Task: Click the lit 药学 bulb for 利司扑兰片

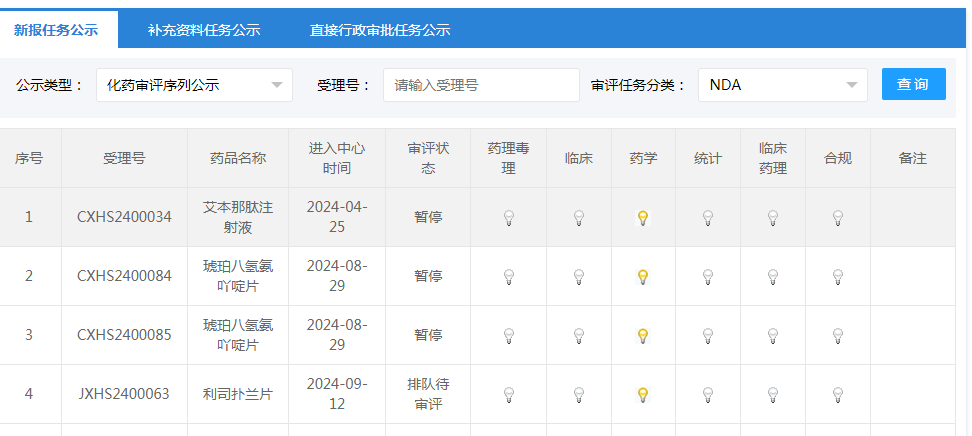Action: (x=643, y=394)
